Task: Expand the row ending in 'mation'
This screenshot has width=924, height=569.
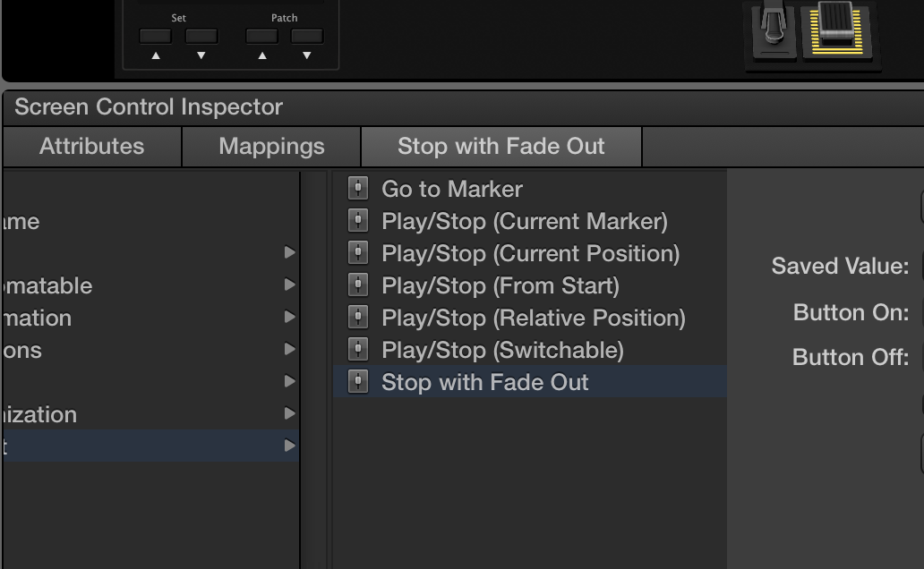Action: point(289,318)
